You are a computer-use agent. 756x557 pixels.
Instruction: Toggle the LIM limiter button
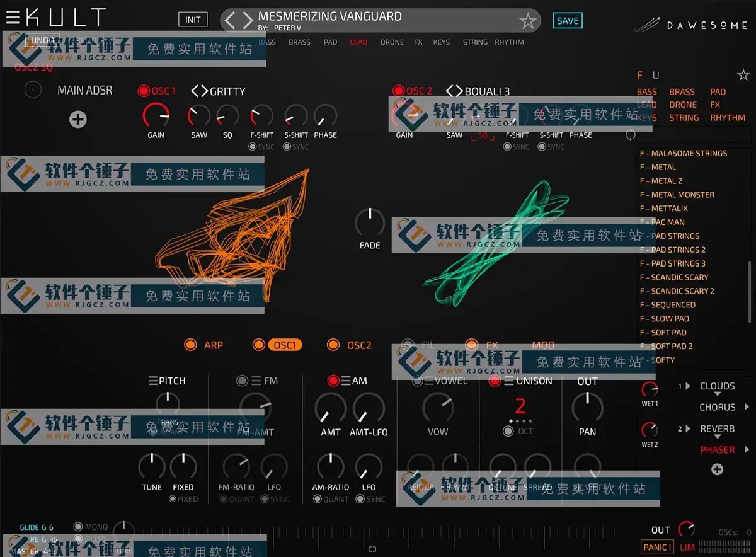tap(687, 548)
